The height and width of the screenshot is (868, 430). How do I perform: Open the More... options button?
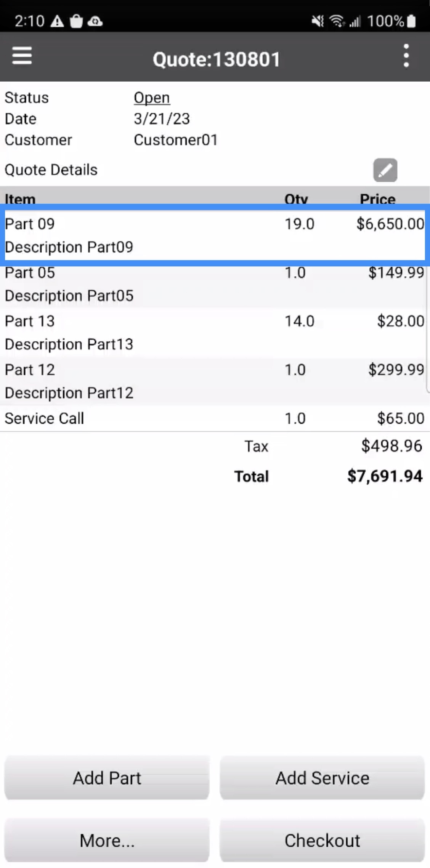pos(107,840)
